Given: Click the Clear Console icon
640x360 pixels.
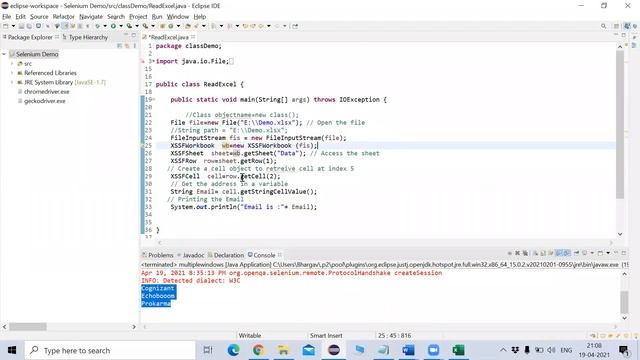Looking at the screenshot, I should (536, 253).
